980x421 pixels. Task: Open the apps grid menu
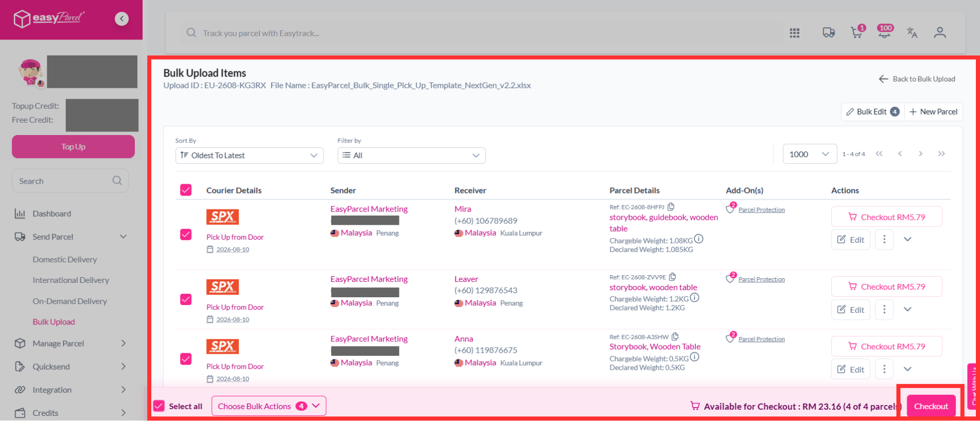(794, 33)
